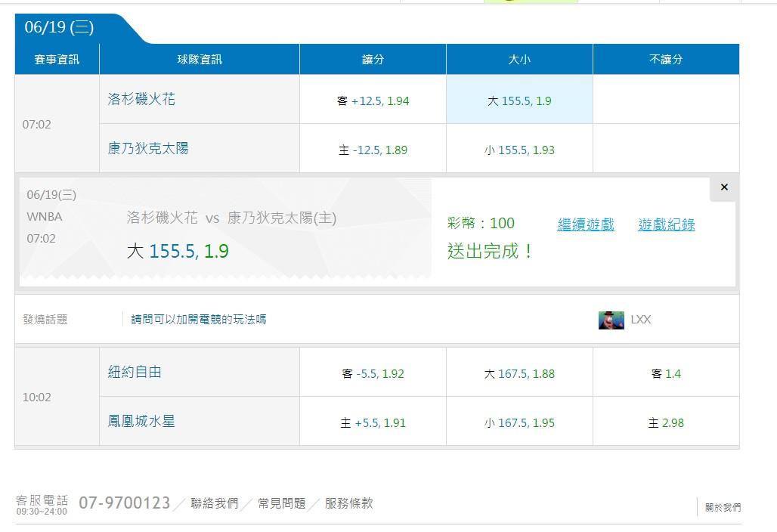Click the 不讓分 column header
Screen dimensions: 777x532
click(x=666, y=60)
